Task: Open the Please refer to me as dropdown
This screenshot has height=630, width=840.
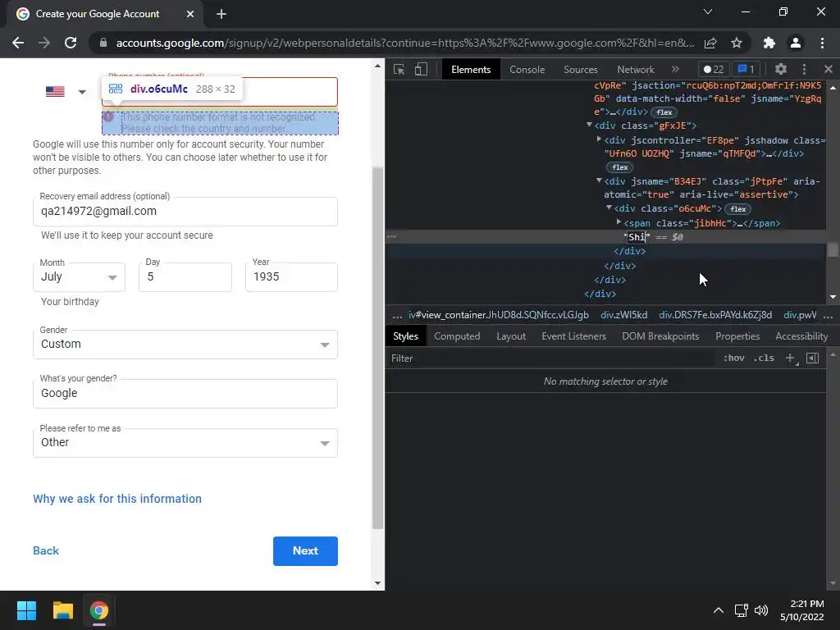Action: [185, 442]
